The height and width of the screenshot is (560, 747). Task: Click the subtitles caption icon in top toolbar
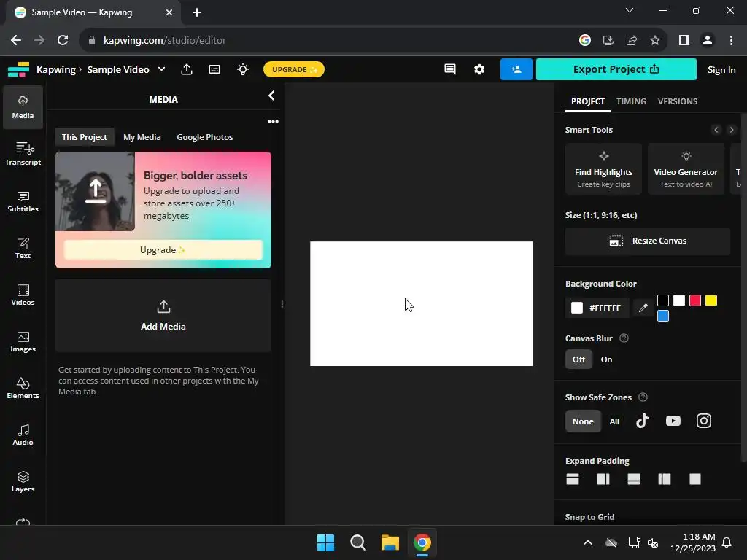click(214, 69)
